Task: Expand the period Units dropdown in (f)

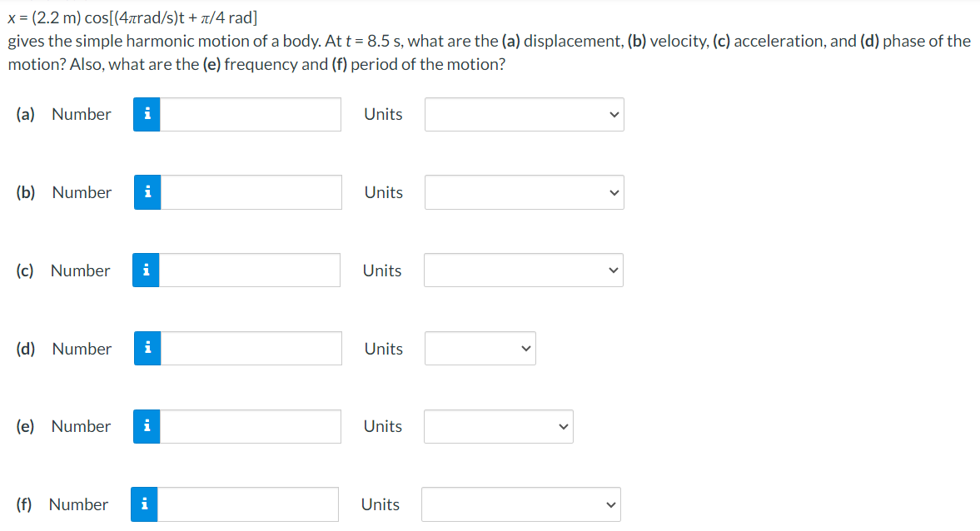Action: pos(521,504)
